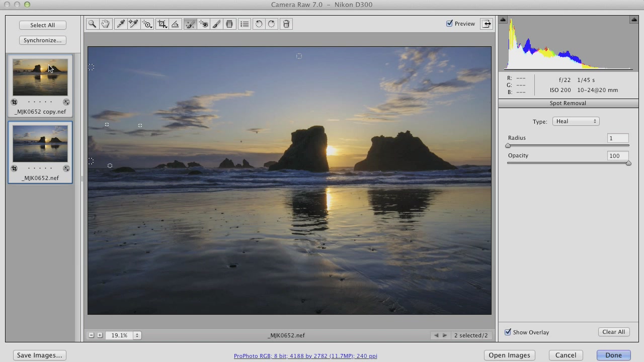Toggle the highlight clipping warning in histogram
644x362 pixels.
click(634, 20)
